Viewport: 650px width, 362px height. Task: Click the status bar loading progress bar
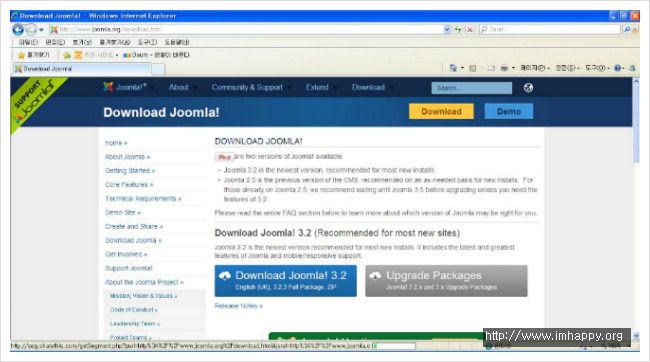(x=394, y=346)
